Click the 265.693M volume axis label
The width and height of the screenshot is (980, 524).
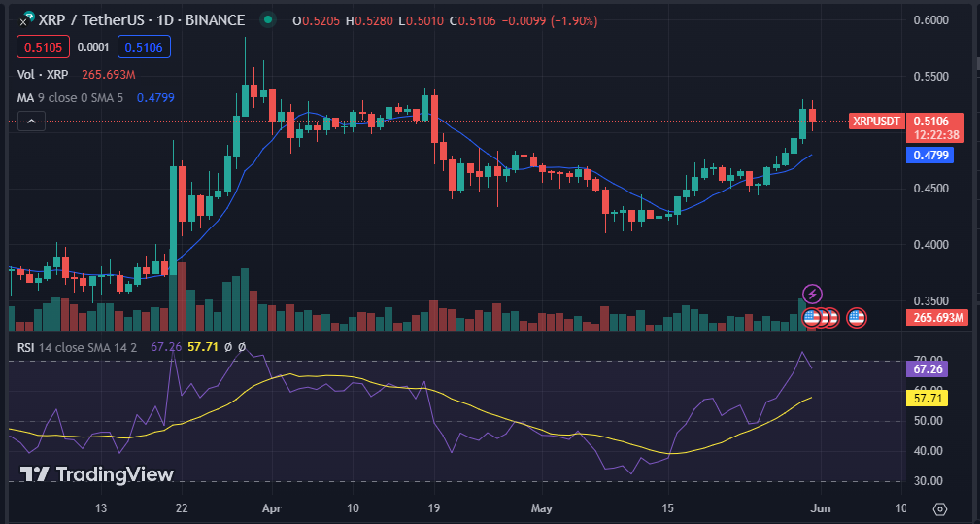pyautogui.click(x=936, y=318)
